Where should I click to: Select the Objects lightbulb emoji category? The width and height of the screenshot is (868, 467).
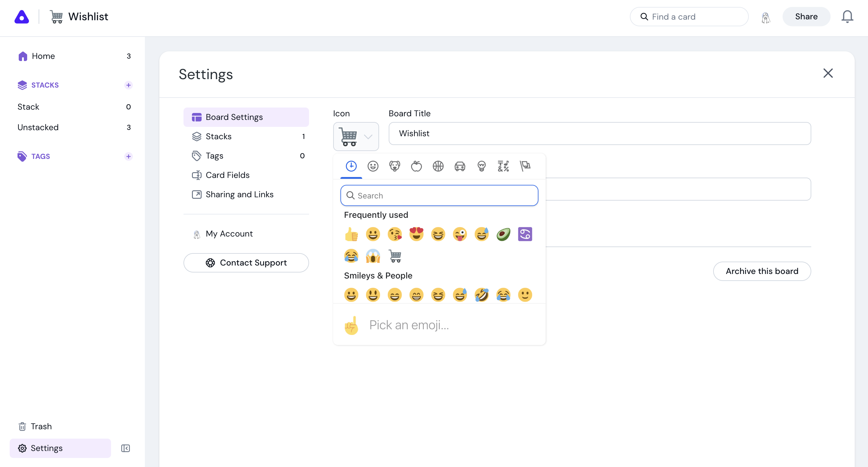481,166
